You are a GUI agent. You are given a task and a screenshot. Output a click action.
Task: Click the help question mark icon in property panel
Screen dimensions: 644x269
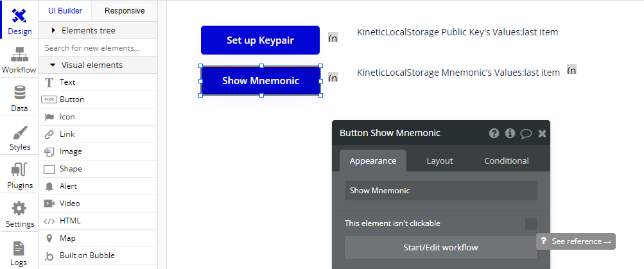pos(494,133)
